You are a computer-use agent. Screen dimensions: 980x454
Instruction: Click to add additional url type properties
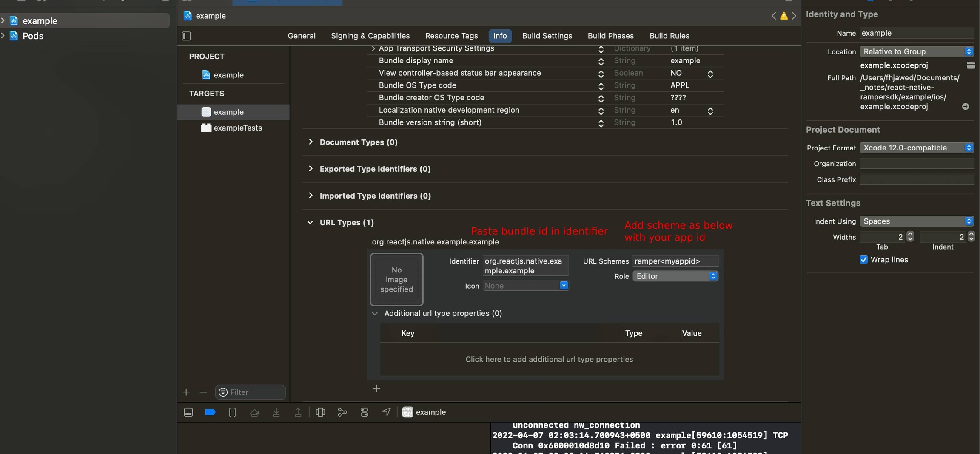point(549,359)
